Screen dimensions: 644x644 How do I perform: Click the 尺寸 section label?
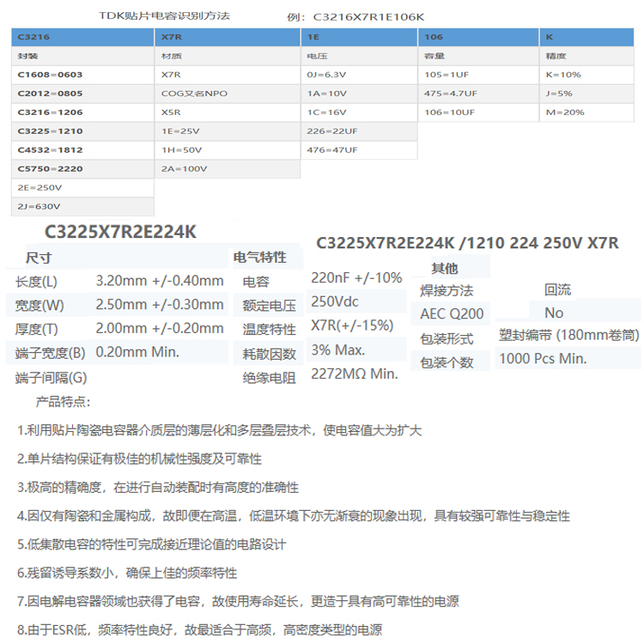pos(39,258)
